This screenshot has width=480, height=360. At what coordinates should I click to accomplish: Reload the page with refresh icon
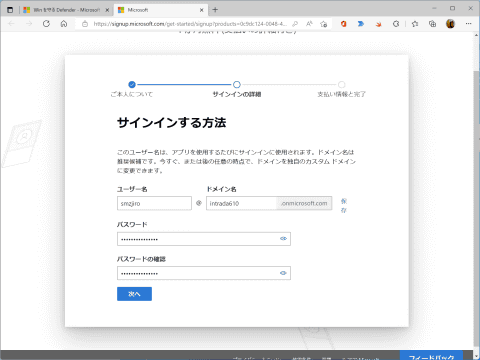click(46, 24)
